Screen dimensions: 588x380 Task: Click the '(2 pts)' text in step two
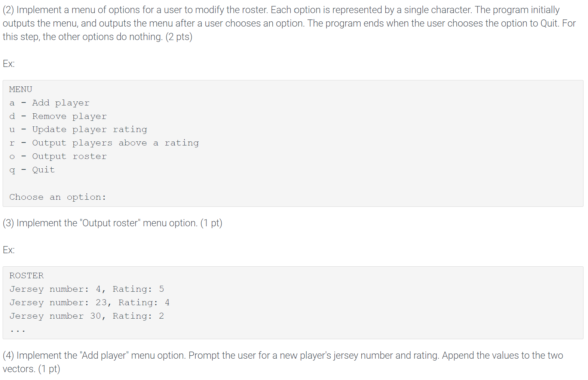point(179,37)
